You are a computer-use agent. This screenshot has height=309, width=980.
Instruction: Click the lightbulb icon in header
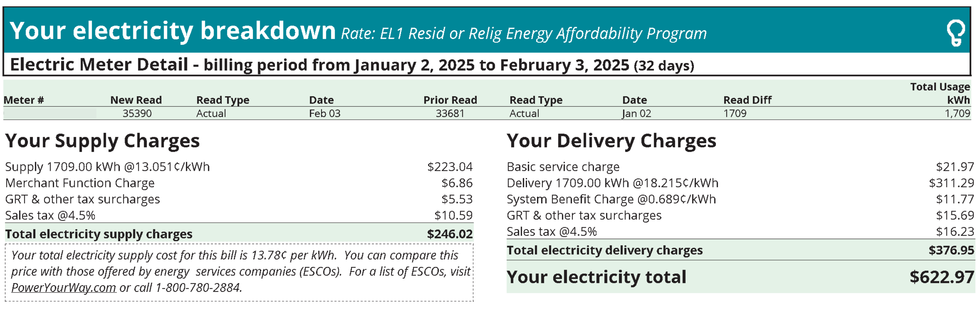pos(956,33)
